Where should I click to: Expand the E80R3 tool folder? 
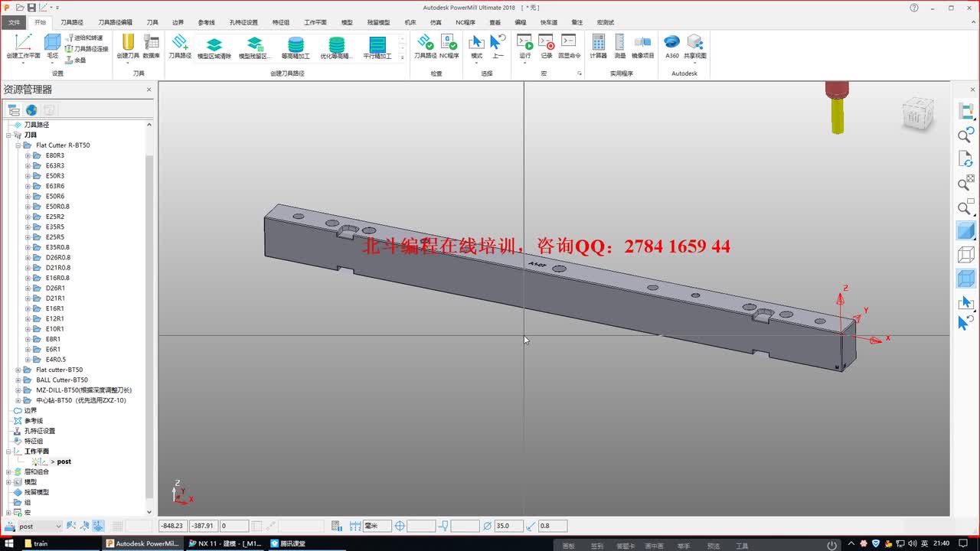click(x=28, y=155)
